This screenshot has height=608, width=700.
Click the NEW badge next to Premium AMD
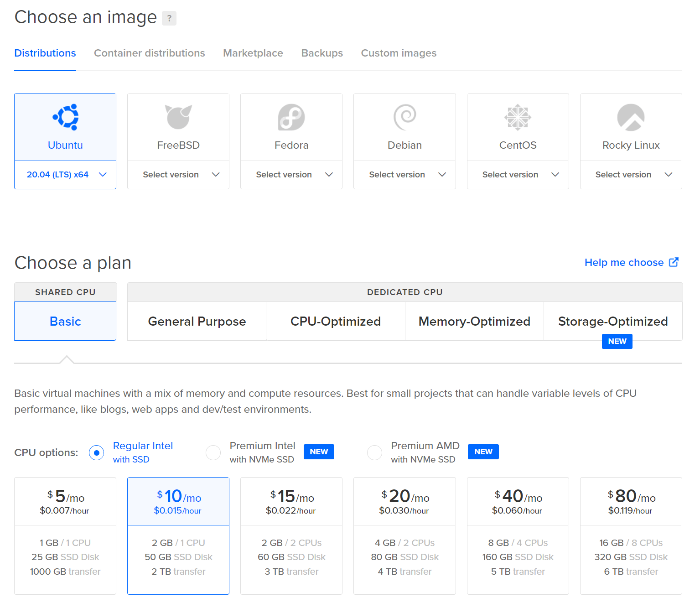click(483, 452)
